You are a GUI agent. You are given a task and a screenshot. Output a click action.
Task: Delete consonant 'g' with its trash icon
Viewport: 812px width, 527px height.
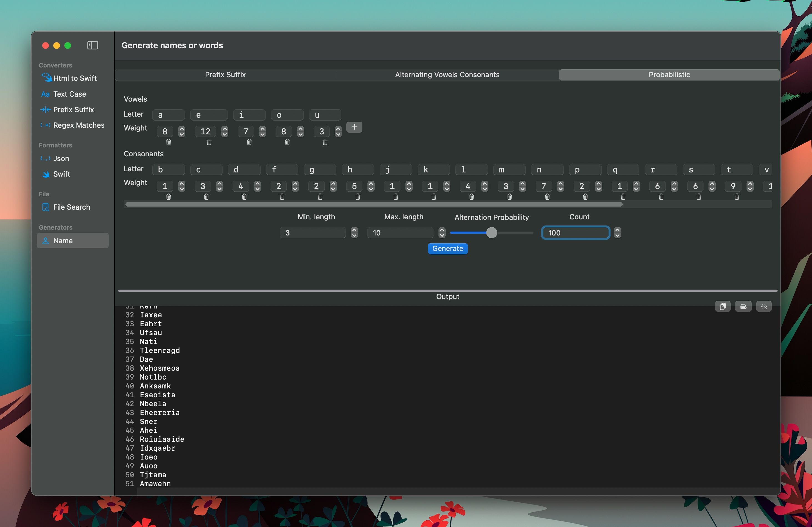320,197
